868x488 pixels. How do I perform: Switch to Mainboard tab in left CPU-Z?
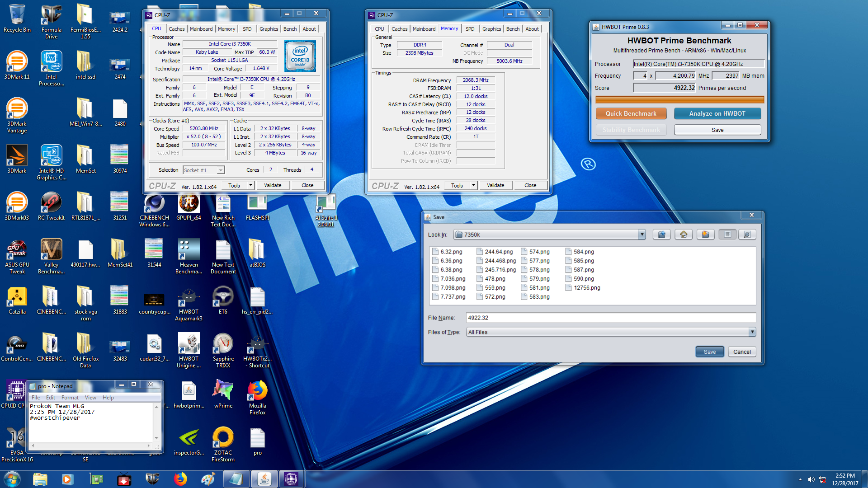coord(201,29)
